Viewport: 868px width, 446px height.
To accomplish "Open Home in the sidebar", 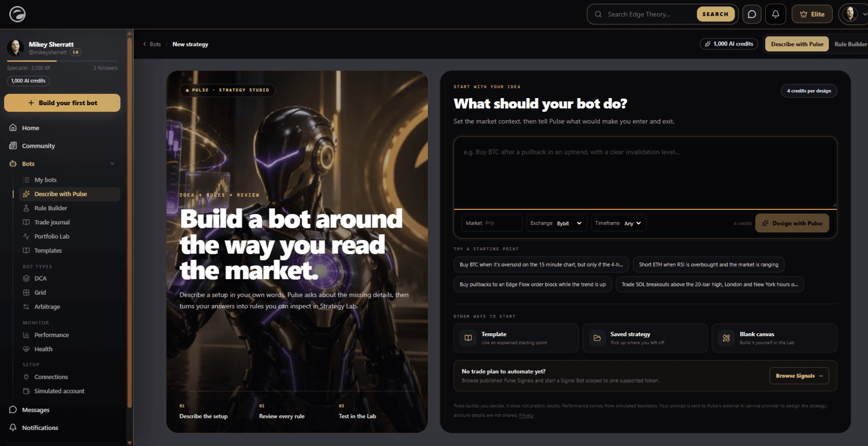I will (30, 128).
